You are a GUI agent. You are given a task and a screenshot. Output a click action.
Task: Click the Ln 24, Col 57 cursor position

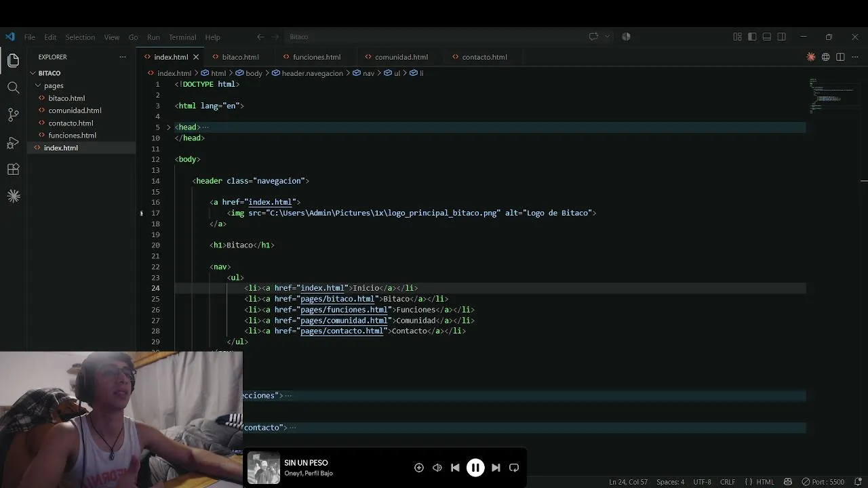tap(628, 482)
